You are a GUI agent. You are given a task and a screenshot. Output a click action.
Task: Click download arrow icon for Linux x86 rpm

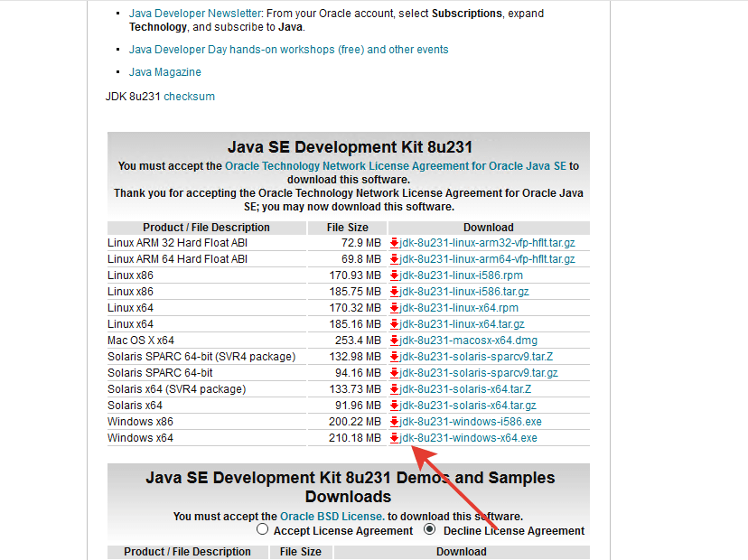[x=395, y=275]
